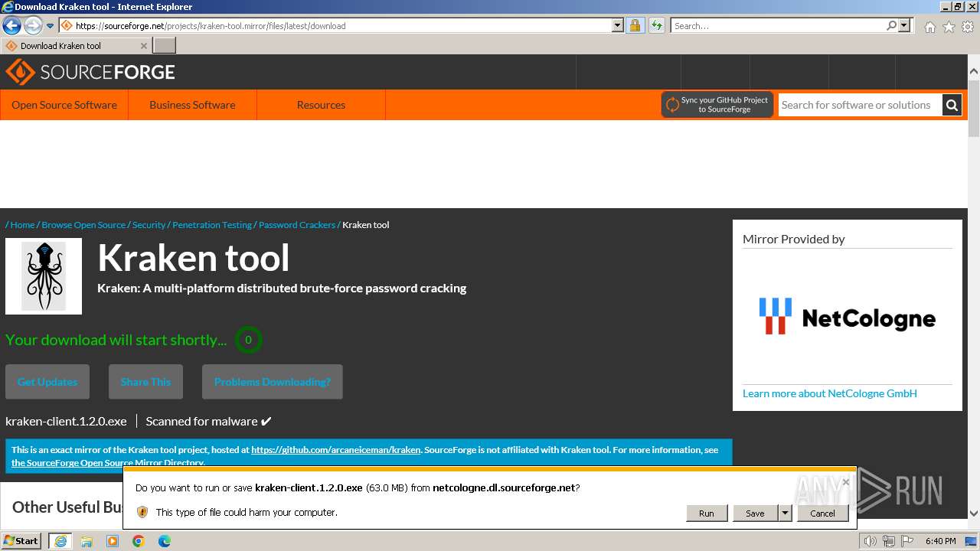Expand the address bar autocomplete dropdown
The width and height of the screenshot is (980, 551).
coord(618,26)
